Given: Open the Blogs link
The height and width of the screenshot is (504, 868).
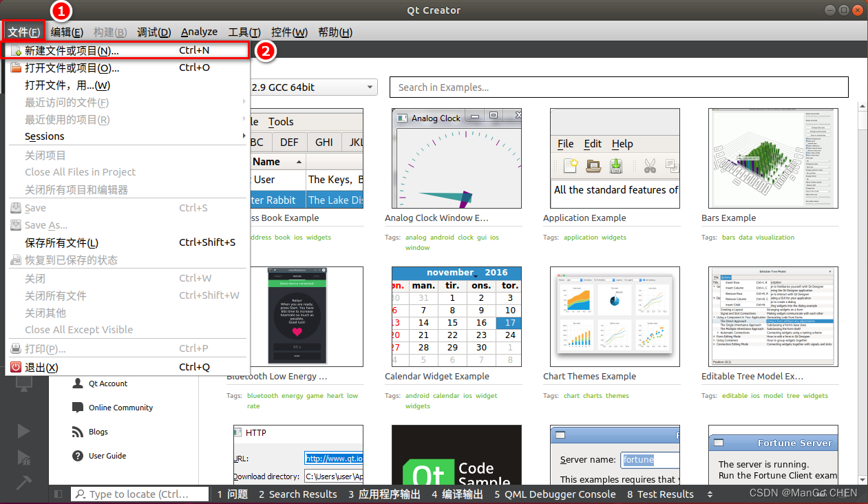Looking at the screenshot, I should [98, 432].
